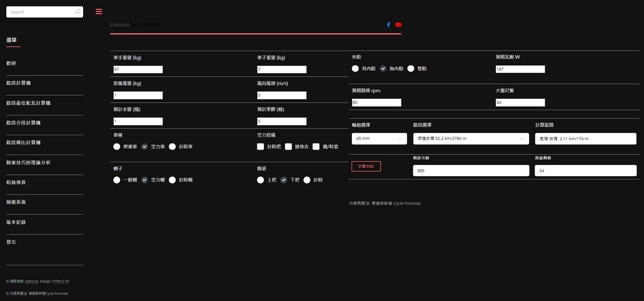This screenshot has width=644, height=301.
Task: Expand the 輪組選擇 45 mm dropdown
Action: point(379,139)
